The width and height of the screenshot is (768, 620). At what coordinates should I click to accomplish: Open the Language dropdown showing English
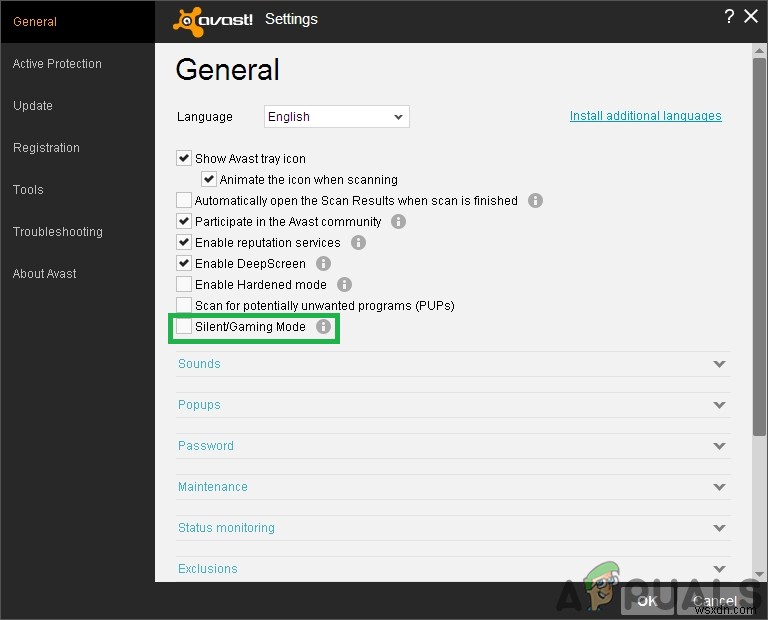point(336,117)
